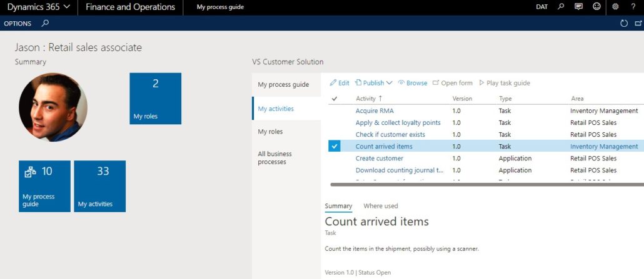
Task: Open the Acquire RMA activity link
Action: 375,110
